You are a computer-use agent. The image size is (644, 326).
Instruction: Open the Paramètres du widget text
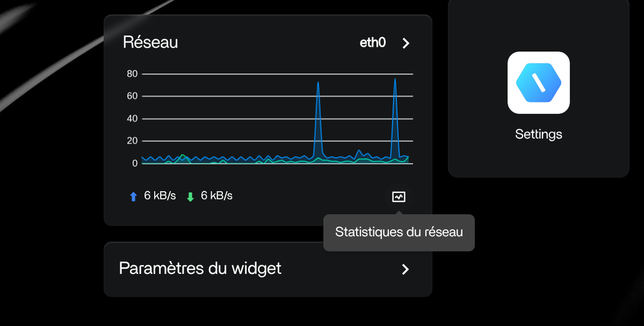click(200, 269)
